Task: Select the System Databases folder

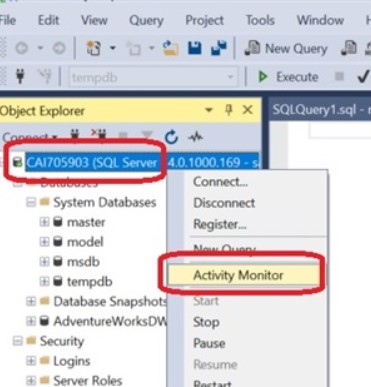Action: 105,202
